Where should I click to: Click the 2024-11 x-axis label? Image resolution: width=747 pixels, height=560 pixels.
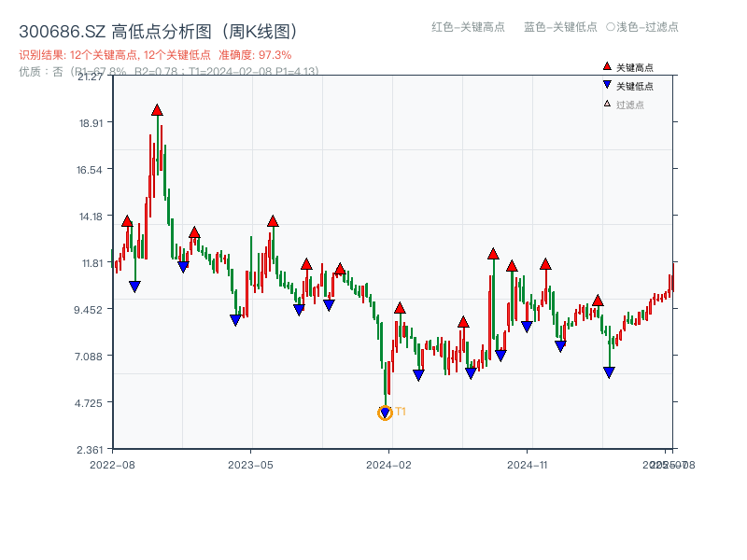click(x=527, y=465)
